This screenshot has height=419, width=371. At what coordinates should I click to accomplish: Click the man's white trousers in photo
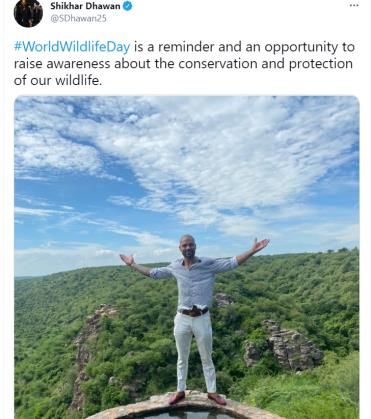194,352
